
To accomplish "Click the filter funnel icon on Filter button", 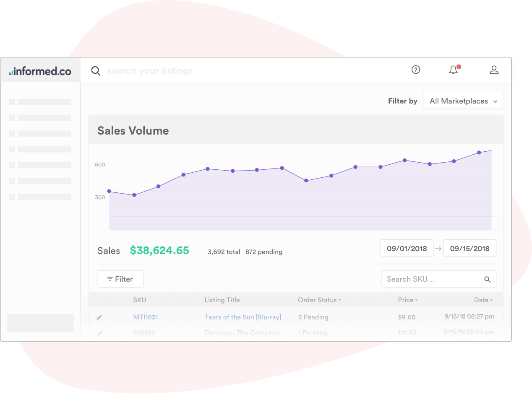I will 111,279.
